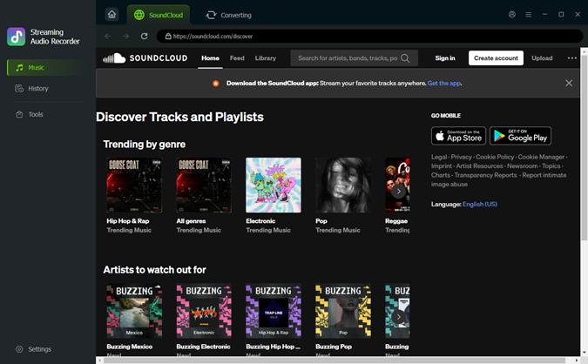The height and width of the screenshot is (364, 588).
Task: Open the Buzzing Electronic playlist cover
Action: (x=204, y=311)
